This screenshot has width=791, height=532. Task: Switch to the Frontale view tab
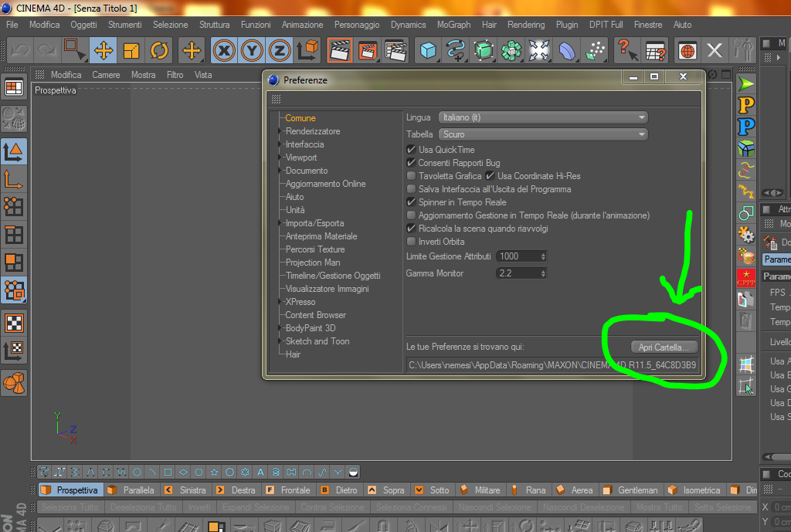(290, 490)
